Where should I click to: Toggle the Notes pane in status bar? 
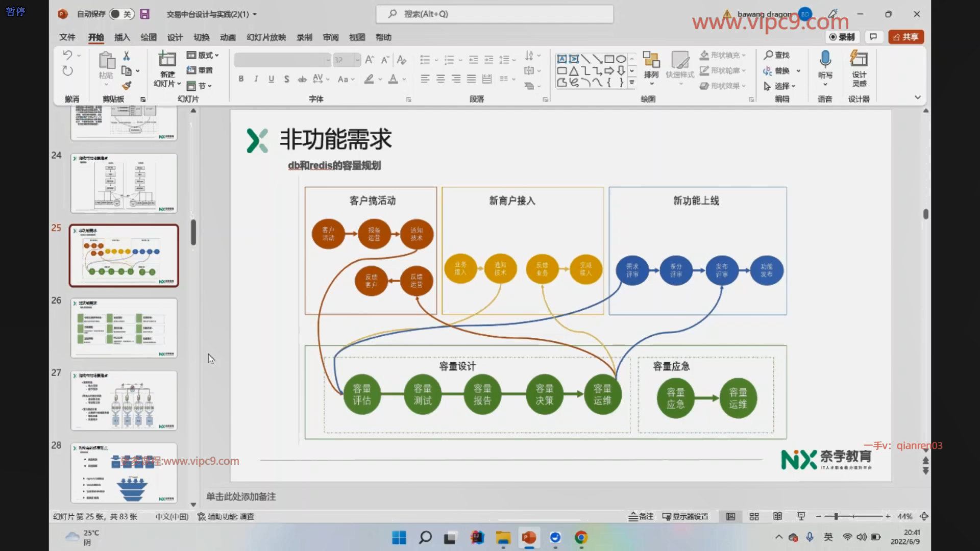coord(641,516)
